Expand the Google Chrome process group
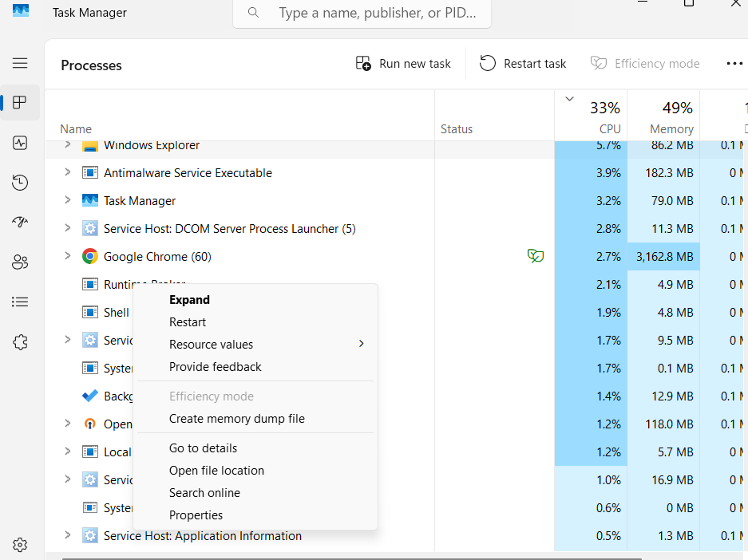Screen dimensions: 748x560 (67, 256)
